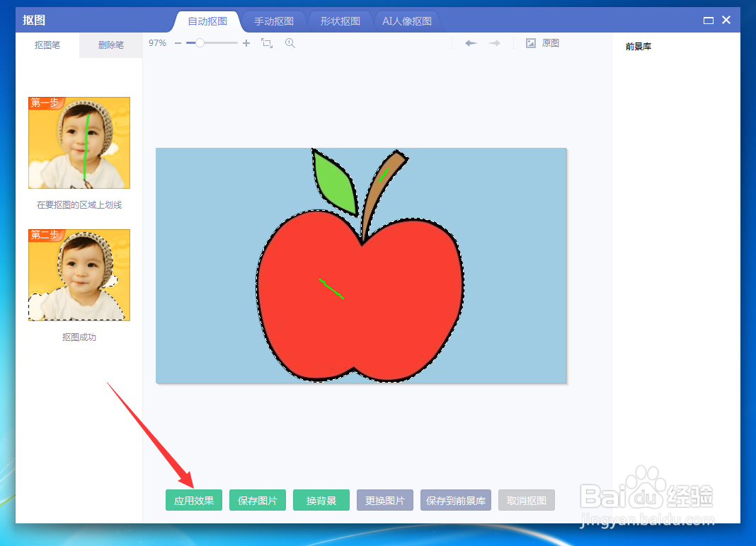This screenshot has width=756, height=546.
Task: Select the 删除笔 tool tab
Action: pyautogui.click(x=111, y=45)
